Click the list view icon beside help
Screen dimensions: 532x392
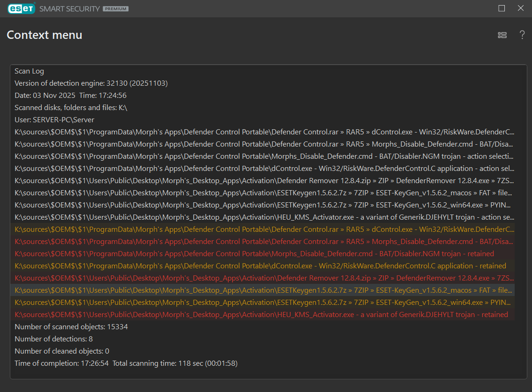click(x=502, y=35)
